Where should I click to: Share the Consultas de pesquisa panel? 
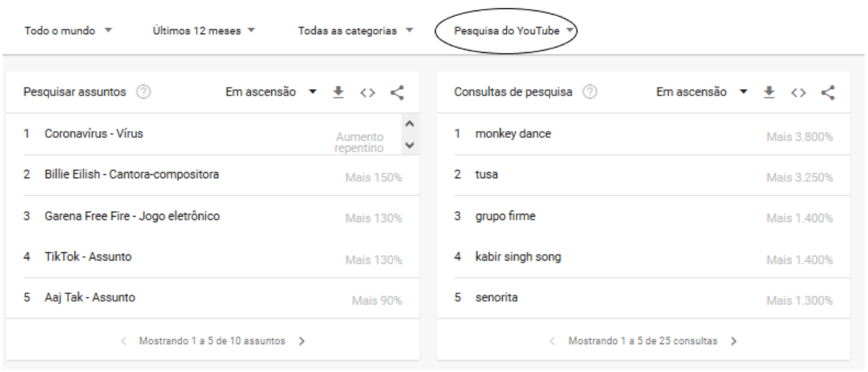(828, 93)
